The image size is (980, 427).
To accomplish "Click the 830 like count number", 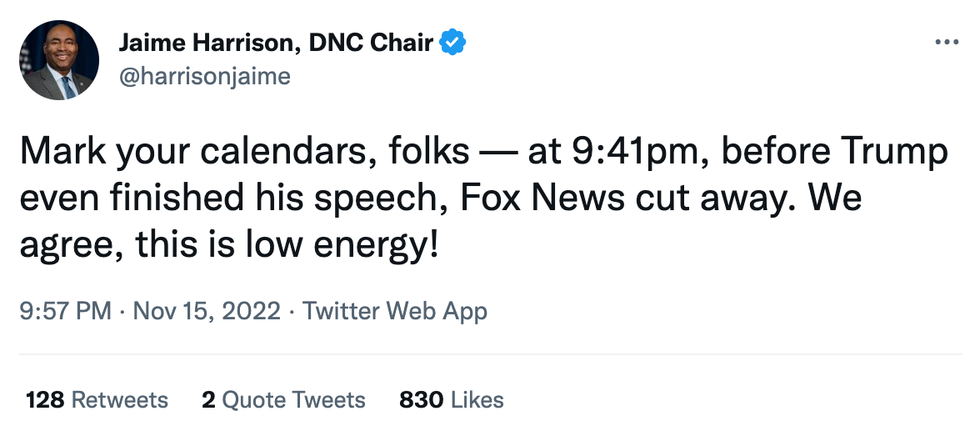I will tap(420, 400).
